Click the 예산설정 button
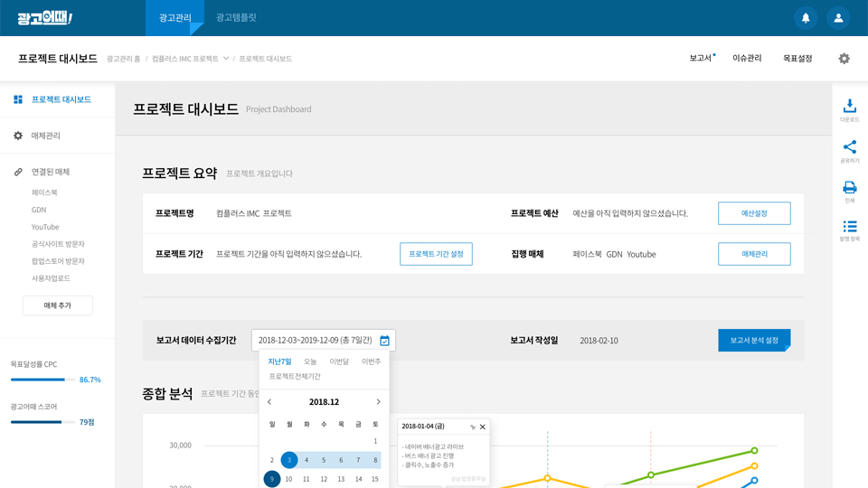868x488 pixels. click(754, 213)
